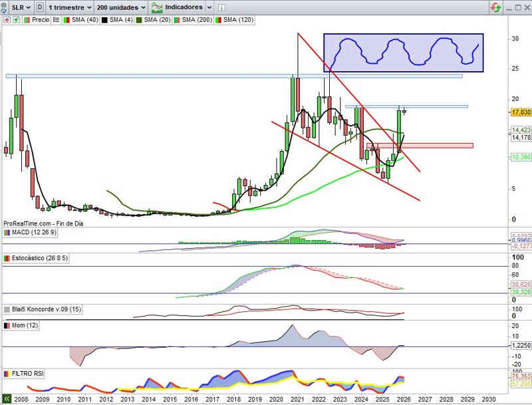Click the red add-panel icon beside Precio
Viewport: 532px width, 405px height.
7,20
